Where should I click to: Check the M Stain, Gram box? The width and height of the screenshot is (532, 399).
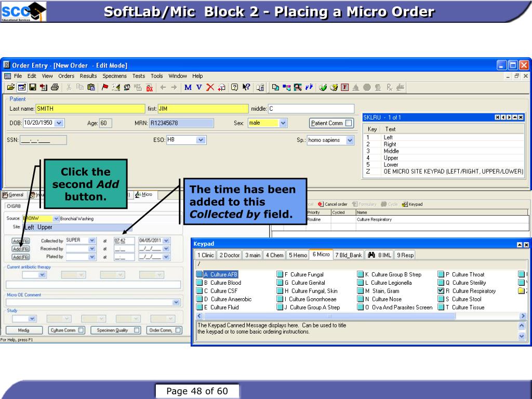361,291
